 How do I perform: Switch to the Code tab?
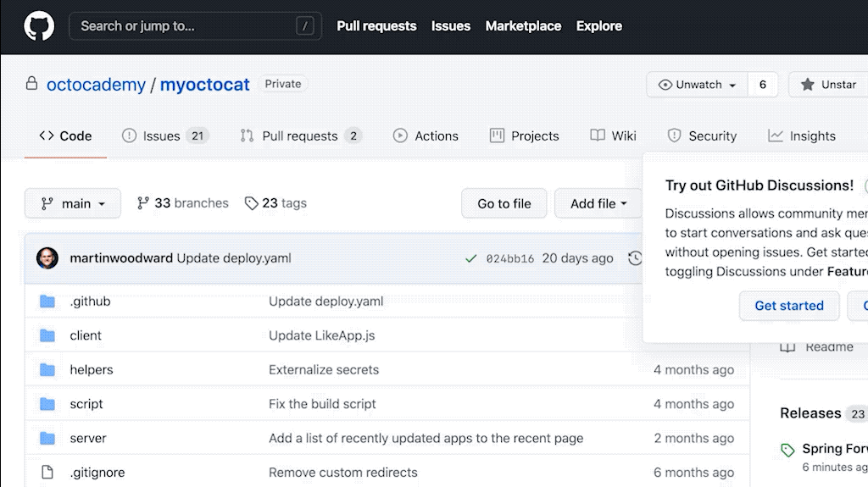coord(65,136)
